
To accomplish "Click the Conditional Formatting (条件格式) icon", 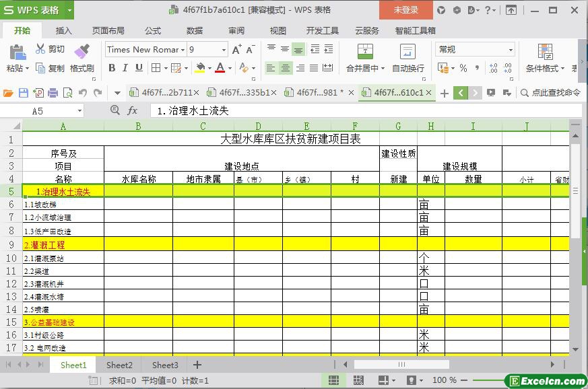I will [x=545, y=52].
